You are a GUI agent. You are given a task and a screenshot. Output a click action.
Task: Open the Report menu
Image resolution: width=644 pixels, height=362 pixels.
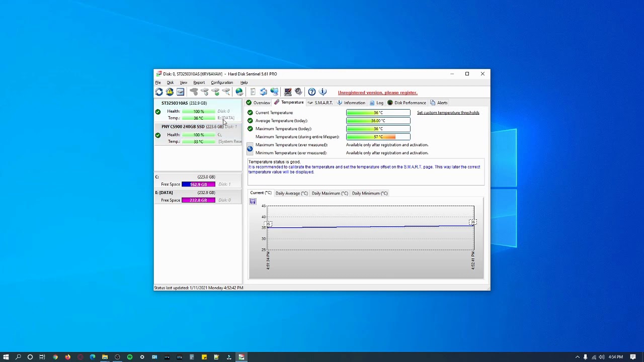click(199, 82)
